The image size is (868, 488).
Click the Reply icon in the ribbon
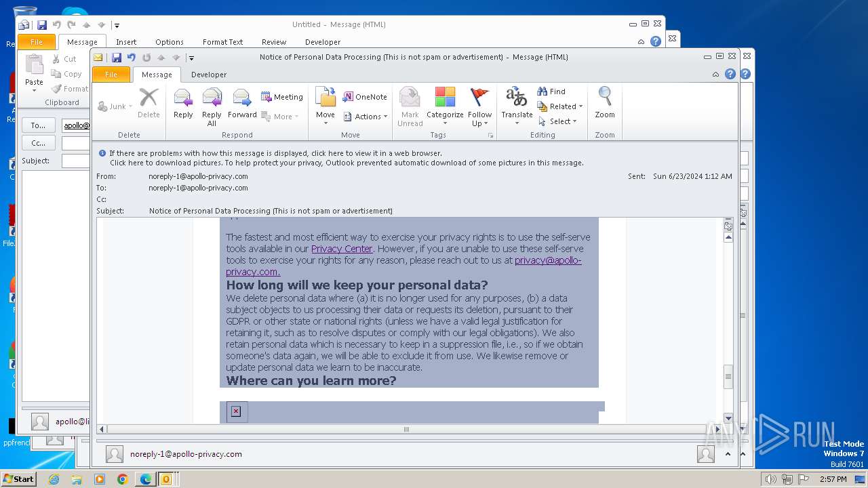pos(183,105)
